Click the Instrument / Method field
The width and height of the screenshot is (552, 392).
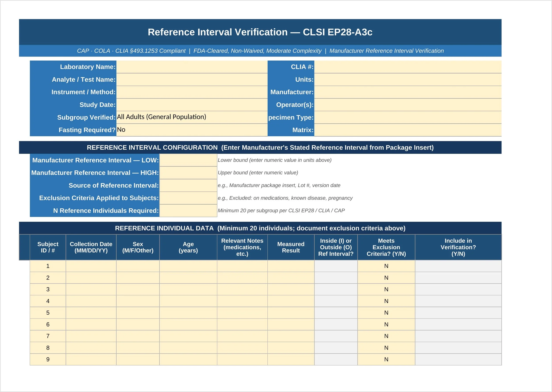coord(192,92)
